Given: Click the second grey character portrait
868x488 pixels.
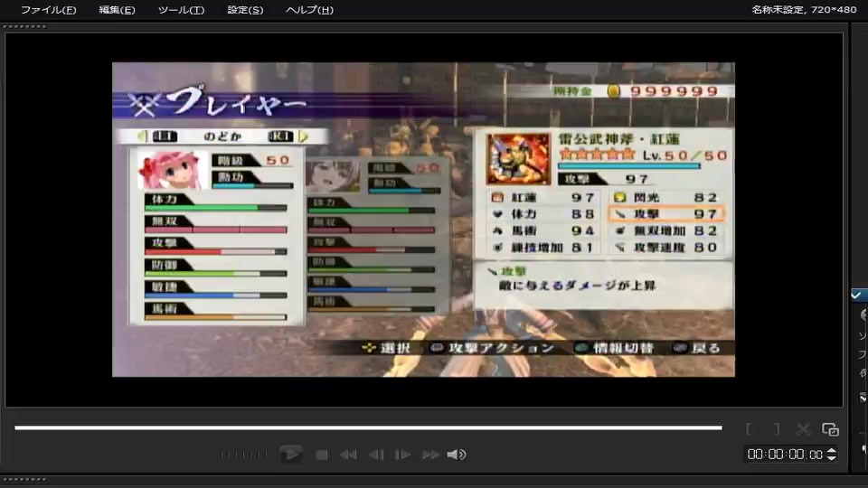Looking at the screenshot, I should pos(333,176).
